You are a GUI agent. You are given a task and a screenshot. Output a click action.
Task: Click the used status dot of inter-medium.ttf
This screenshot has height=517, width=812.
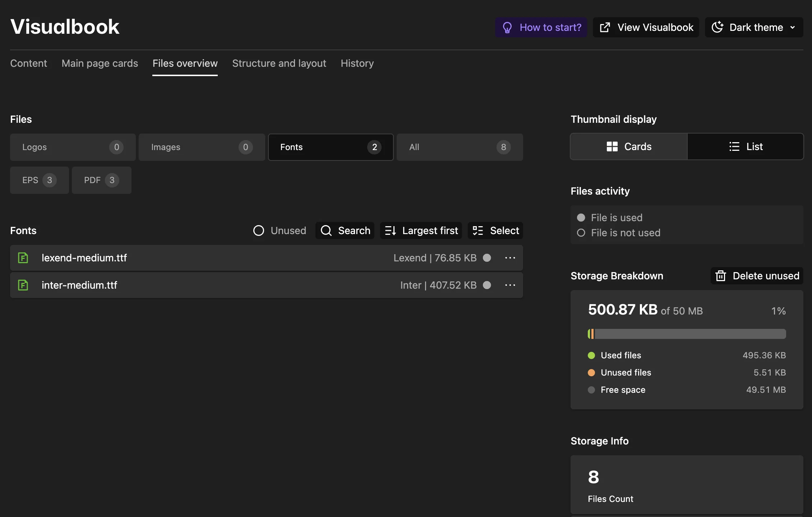click(x=487, y=285)
